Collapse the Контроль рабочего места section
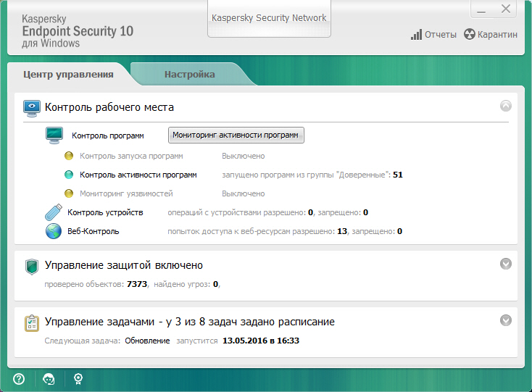This screenshot has width=532, height=392. [506, 106]
